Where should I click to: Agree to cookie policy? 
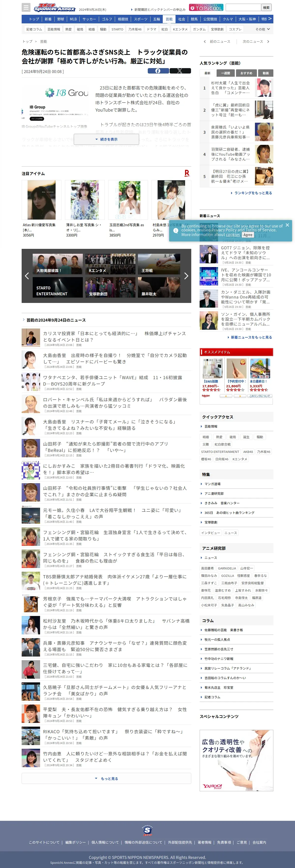click(x=248, y=235)
